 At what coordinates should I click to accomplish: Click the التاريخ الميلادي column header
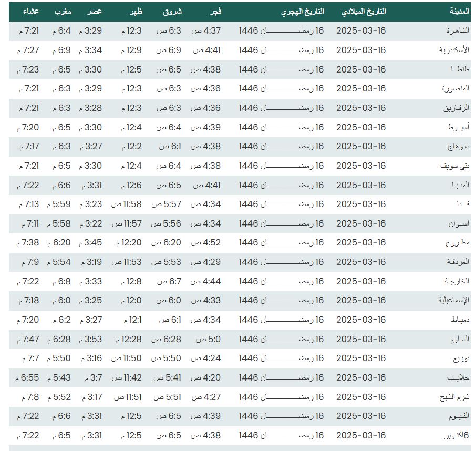coord(364,11)
